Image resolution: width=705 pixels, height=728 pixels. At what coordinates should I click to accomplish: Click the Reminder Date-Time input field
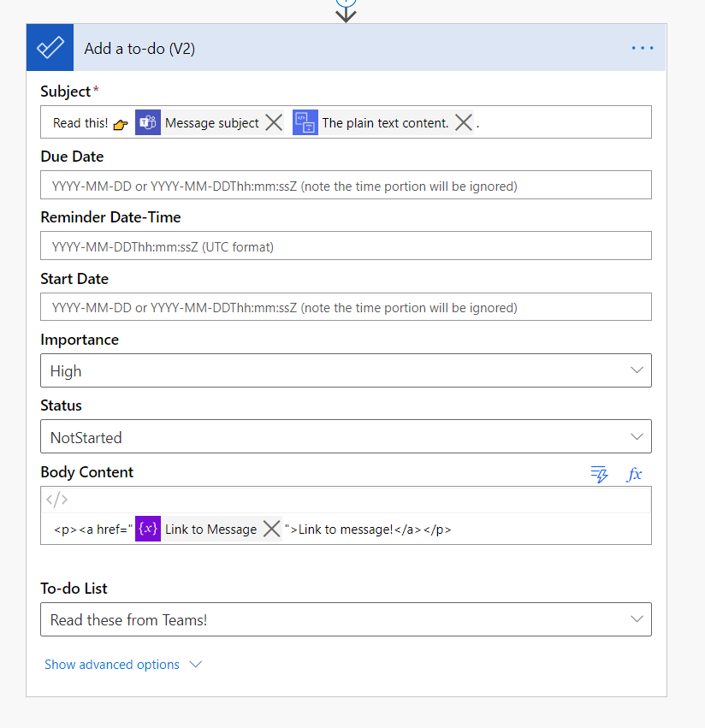tap(346, 246)
